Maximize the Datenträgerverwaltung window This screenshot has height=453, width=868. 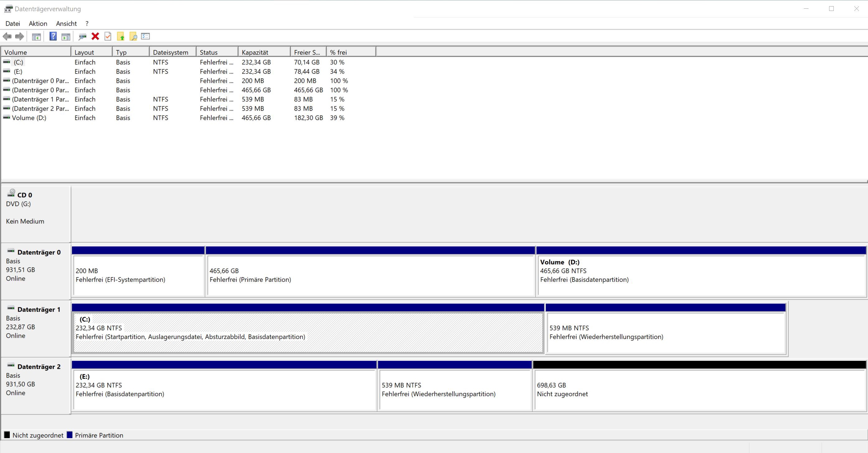click(x=831, y=9)
